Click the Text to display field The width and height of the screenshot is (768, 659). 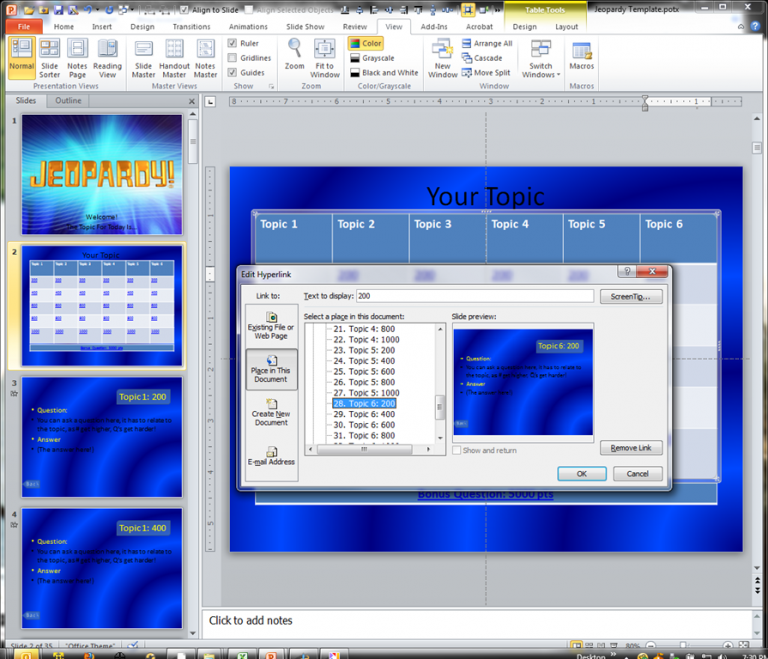475,296
